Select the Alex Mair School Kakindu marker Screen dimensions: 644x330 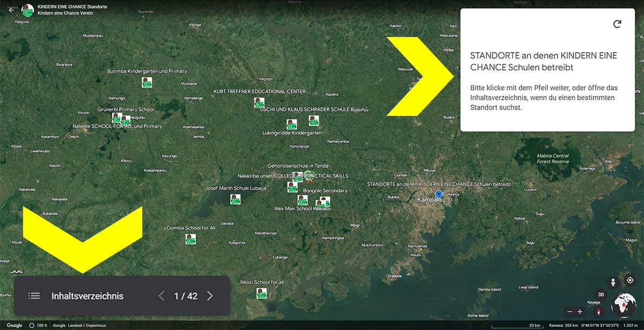point(303,200)
